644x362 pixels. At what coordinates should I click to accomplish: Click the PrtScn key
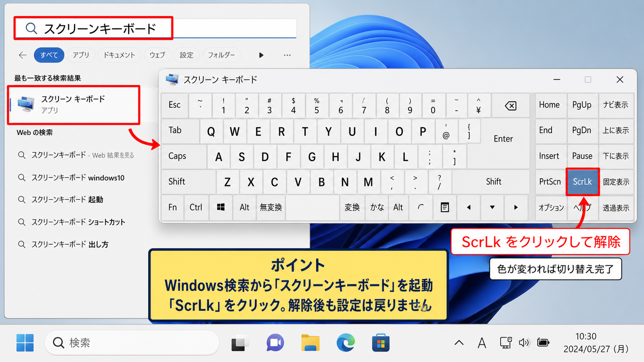point(550,182)
